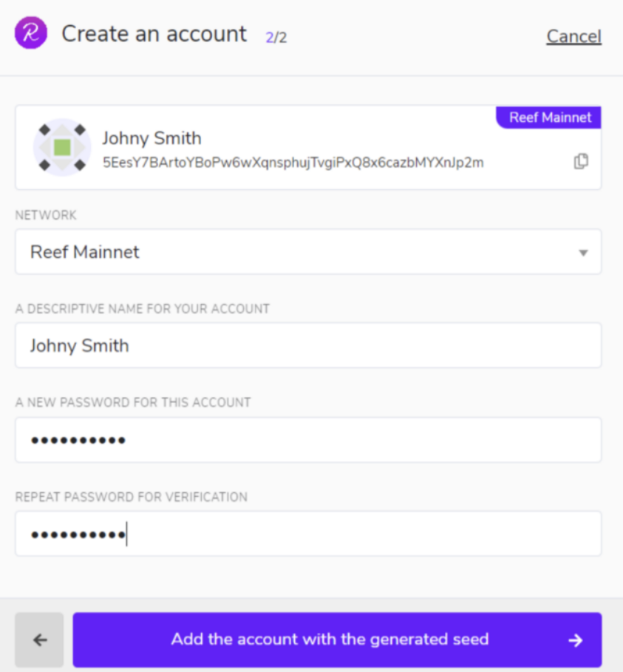Click the Create an account heading
Viewport: 623px width, 672px height.
(154, 34)
